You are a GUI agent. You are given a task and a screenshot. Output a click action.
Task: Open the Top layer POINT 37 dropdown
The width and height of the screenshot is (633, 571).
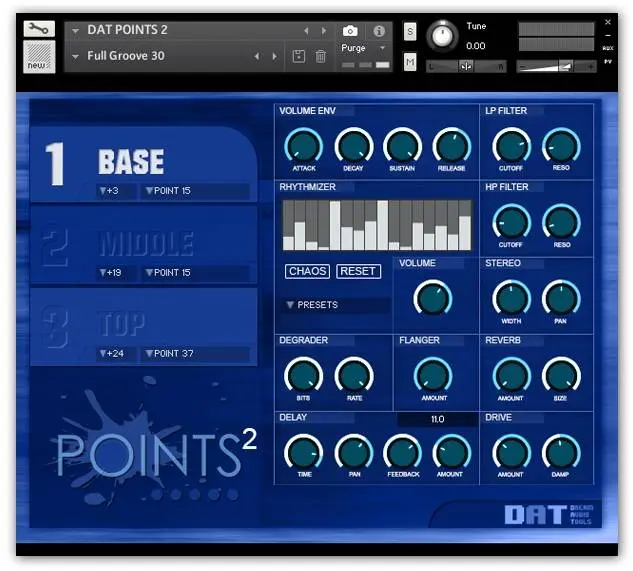(195, 353)
